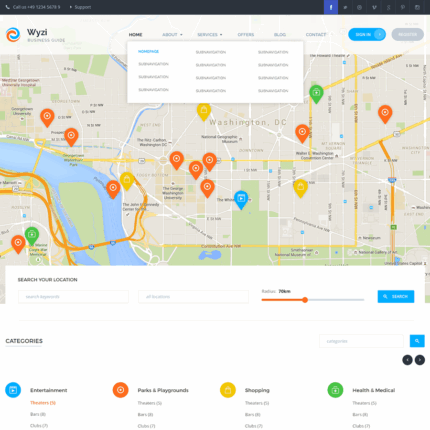This screenshot has height=430, width=430.
Task: Go to previous categories slide arrow
Action: (407, 360)
